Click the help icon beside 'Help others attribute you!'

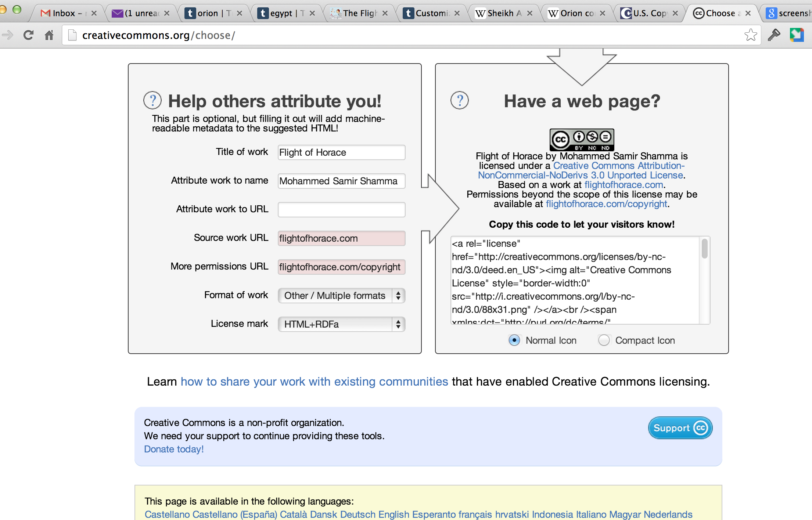coord(152,100)
